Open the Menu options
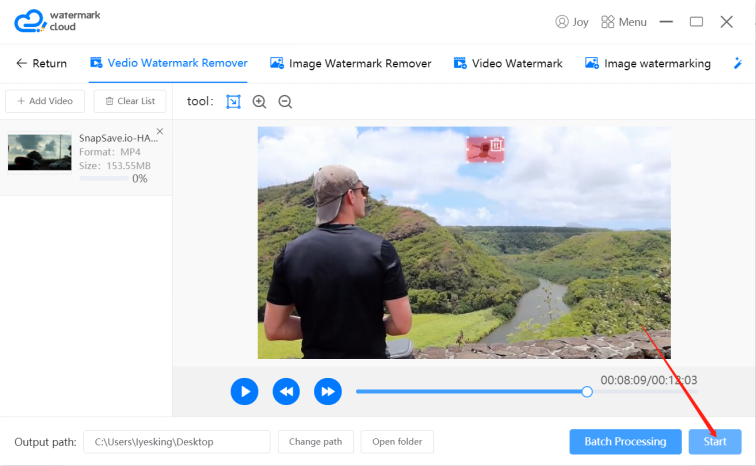The width and height of the screenshot is (756, 466). (624, 22)
